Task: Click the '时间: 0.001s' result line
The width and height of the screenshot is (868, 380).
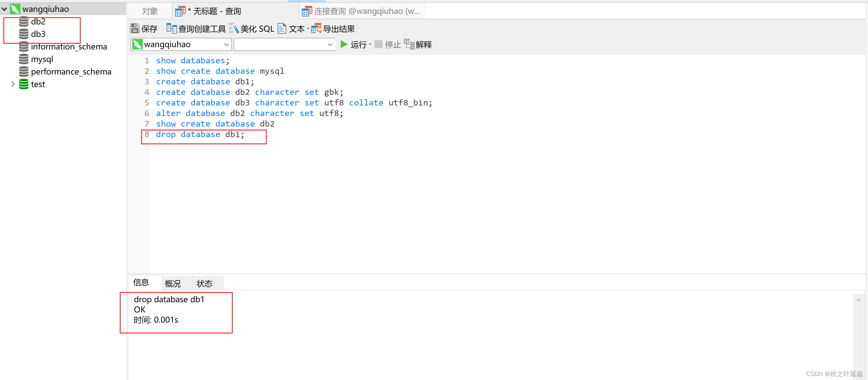Action: click(x=156, y=320)
